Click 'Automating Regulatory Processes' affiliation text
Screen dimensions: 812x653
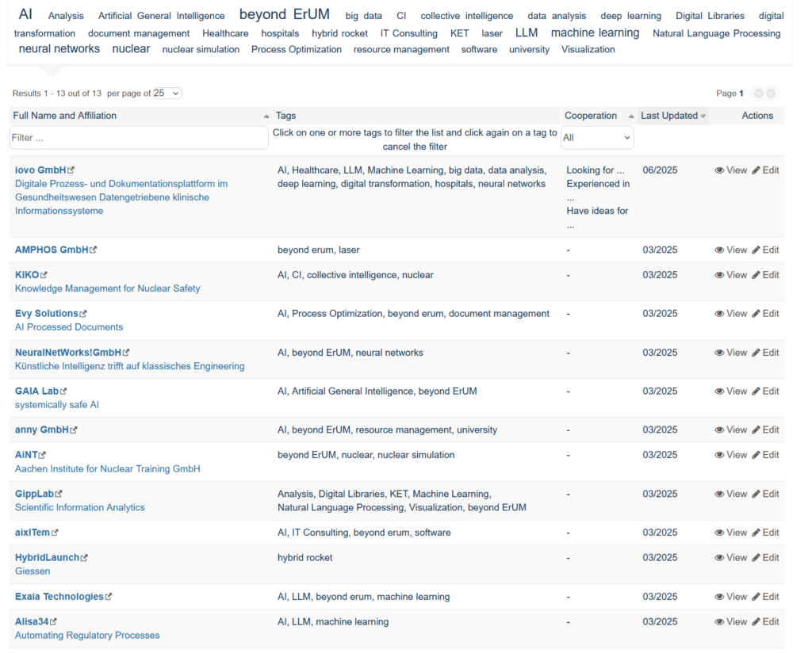point(87,636)
